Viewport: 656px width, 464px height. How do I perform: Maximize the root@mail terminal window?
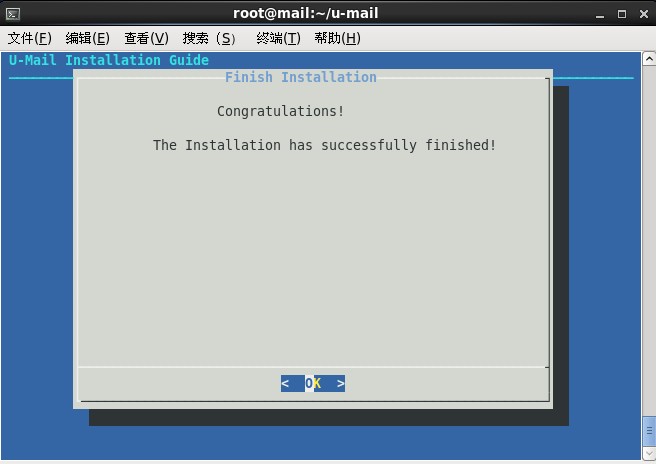(621, 14)
